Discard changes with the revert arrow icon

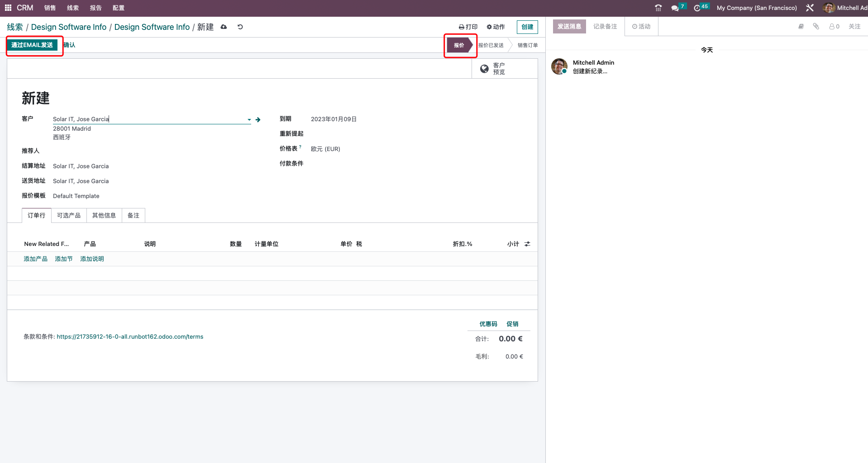[x=240, y=27]
